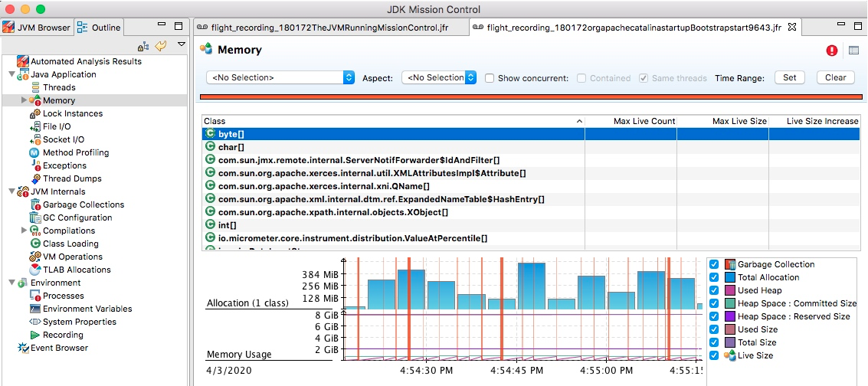The height and width of the screenshot is (386, 868).
Task: Click the red analysis warning icon
Action: coord(832,51)
